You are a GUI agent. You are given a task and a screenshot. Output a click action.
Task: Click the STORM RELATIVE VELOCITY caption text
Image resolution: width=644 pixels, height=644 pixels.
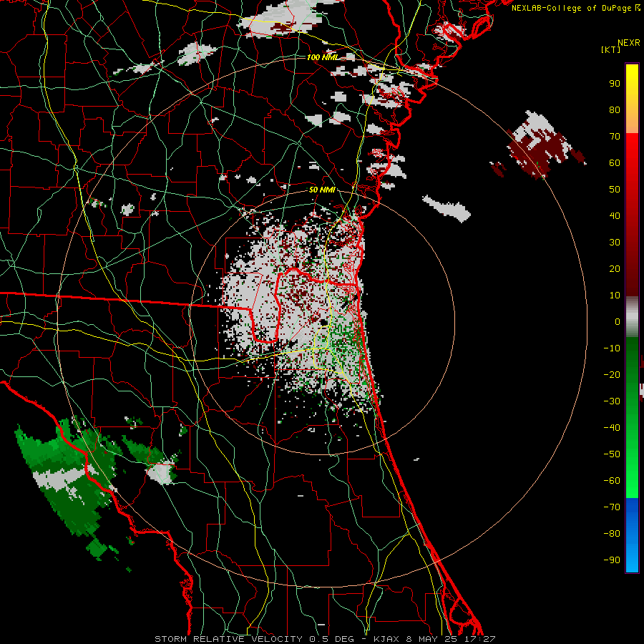(x=228, y=639)
